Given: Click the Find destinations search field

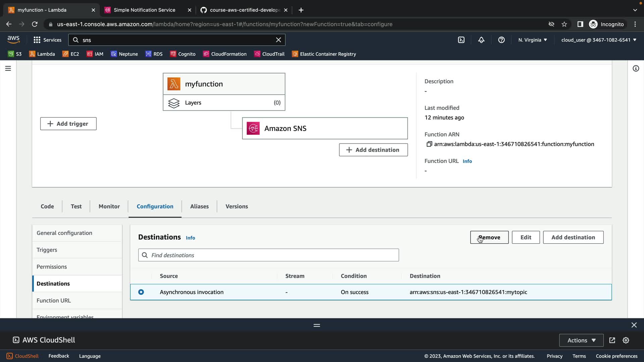Looking at the screenshot, I should [268, 255].
